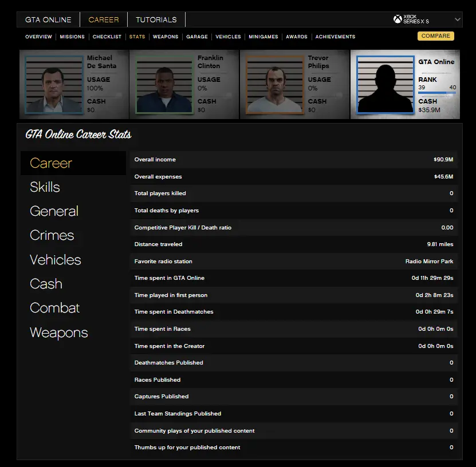
Task: Open the Weapons submenu link
Action: coord(166,37)
